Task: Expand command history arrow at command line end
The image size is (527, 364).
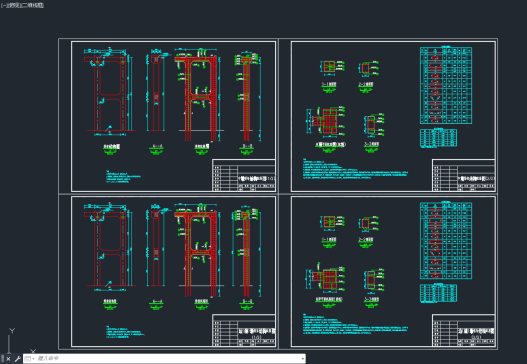Action: tap(302, 359)
